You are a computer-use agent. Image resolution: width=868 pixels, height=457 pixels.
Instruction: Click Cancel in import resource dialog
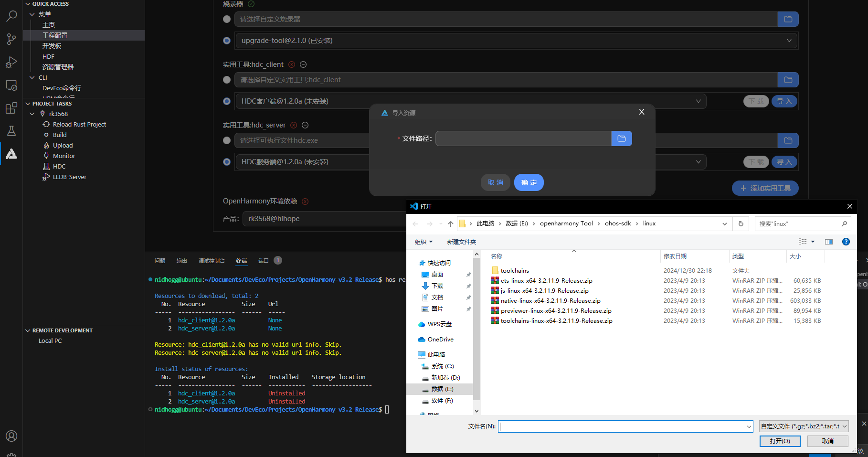click(496, 182)
